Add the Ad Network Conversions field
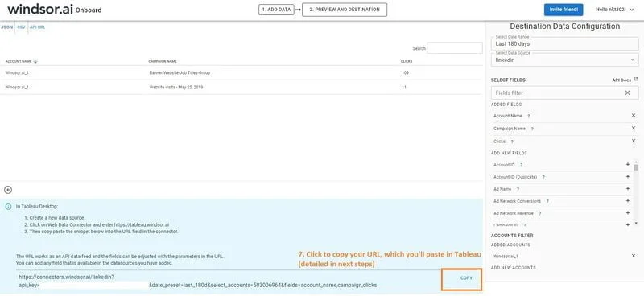 click(x=628, y=201)
